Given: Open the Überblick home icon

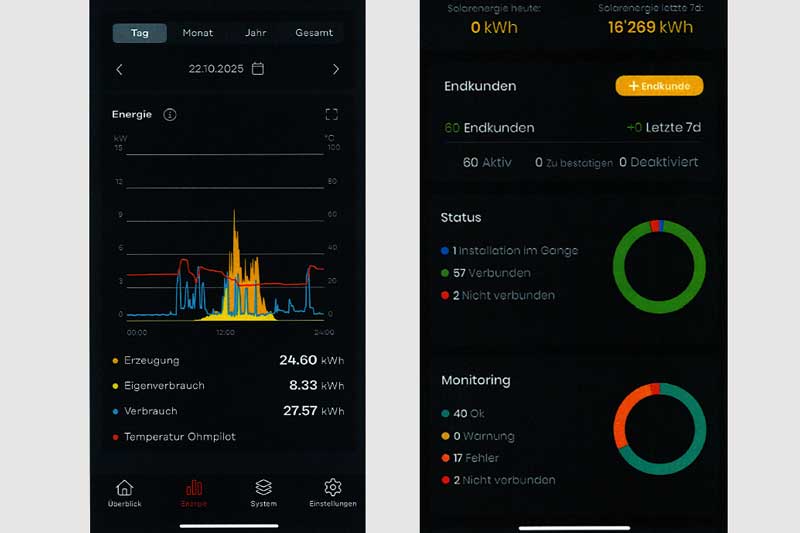Looking at the screenshot, I should [124, 490].
